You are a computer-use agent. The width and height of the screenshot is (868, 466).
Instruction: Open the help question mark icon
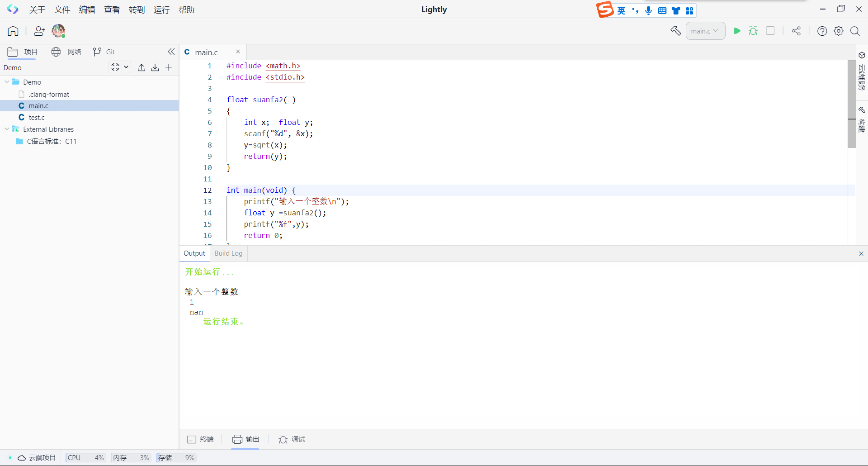click(822, 31)
